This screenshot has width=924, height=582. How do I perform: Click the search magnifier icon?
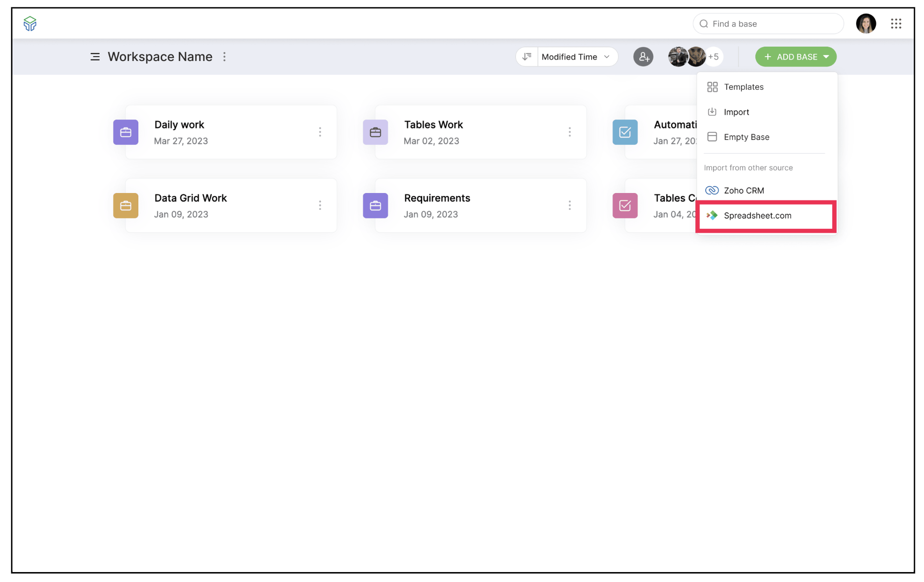[x=704, y=24]
